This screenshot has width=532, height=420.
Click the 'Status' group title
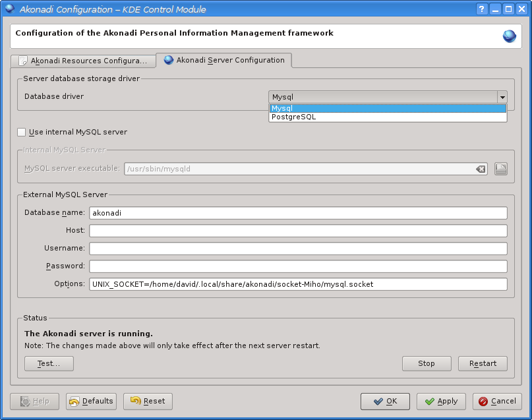(x=36, y=318)
